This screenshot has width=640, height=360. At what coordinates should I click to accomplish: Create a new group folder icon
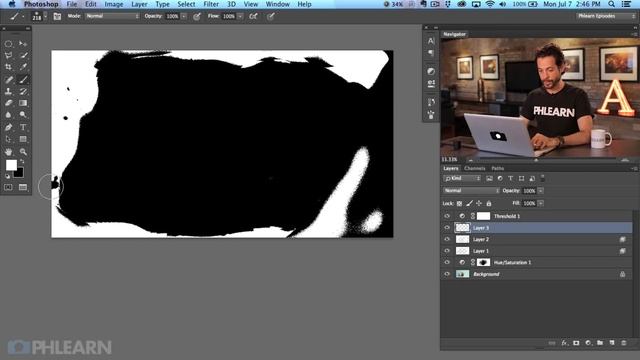click(600, 343)
